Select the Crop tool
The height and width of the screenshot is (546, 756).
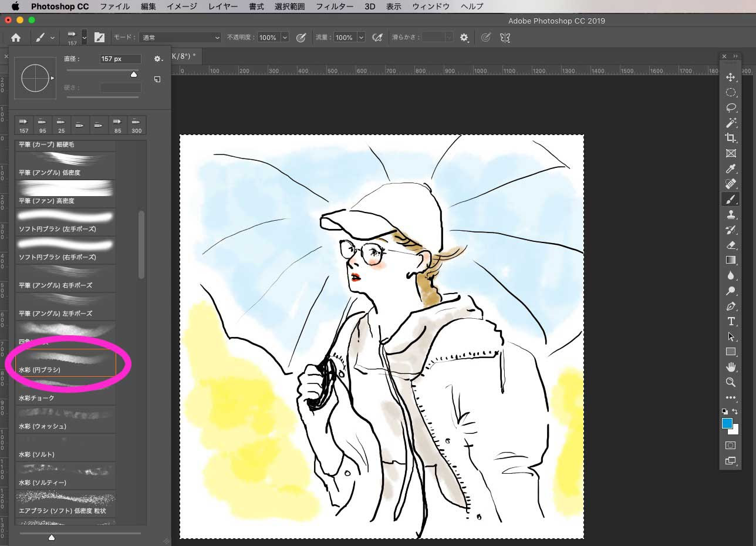(731, 138)
